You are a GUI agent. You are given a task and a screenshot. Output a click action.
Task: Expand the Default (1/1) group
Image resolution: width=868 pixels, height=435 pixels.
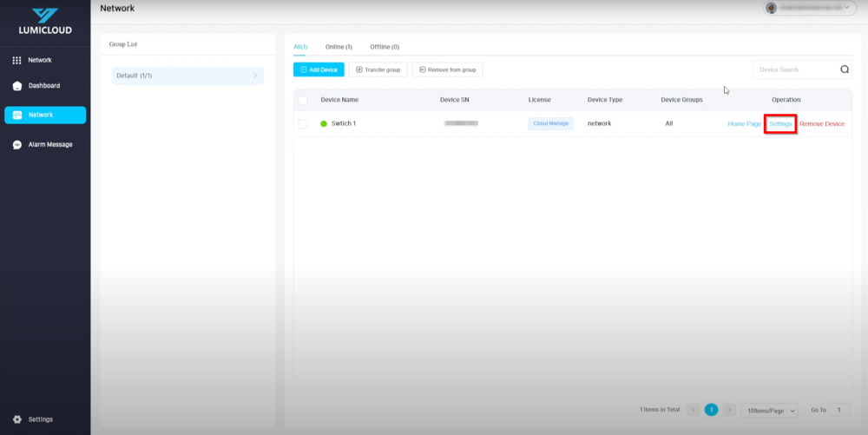click(x=187, y=76)
